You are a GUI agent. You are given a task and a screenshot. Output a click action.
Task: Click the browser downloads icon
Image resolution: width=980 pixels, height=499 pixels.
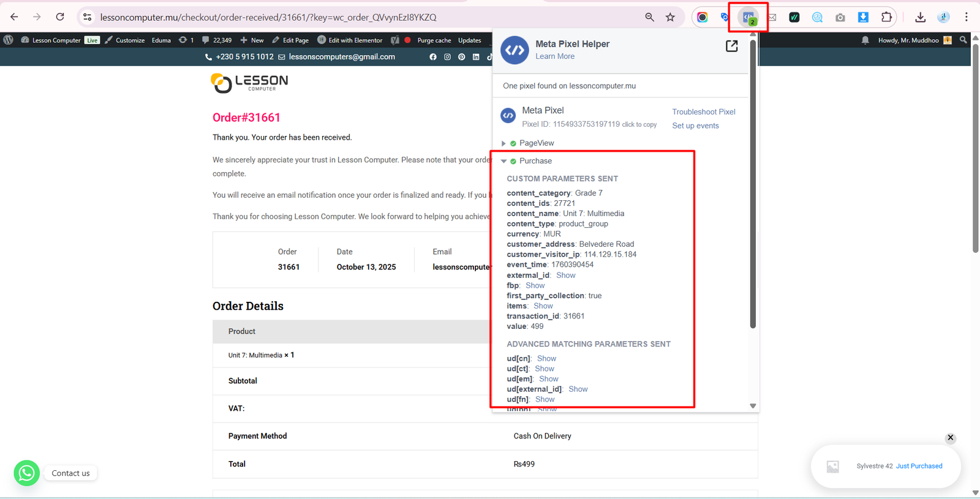(920, 17)
